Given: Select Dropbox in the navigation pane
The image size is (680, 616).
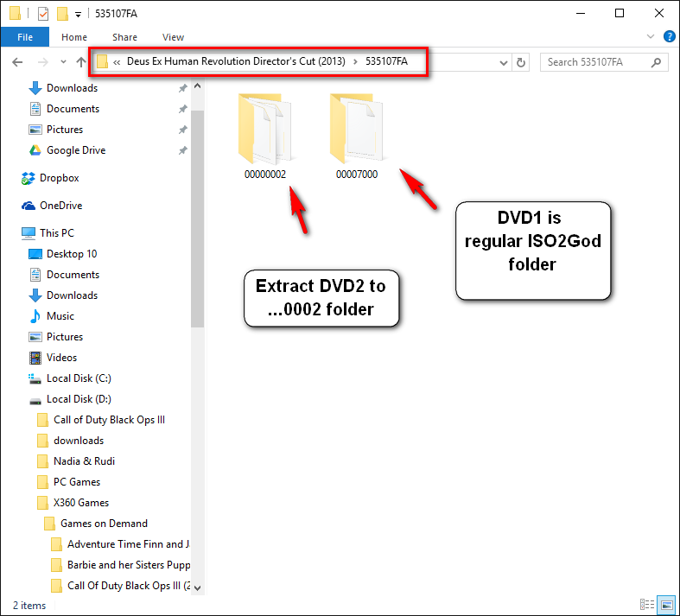Looking at the screenshot, I should tap(59, 178).
